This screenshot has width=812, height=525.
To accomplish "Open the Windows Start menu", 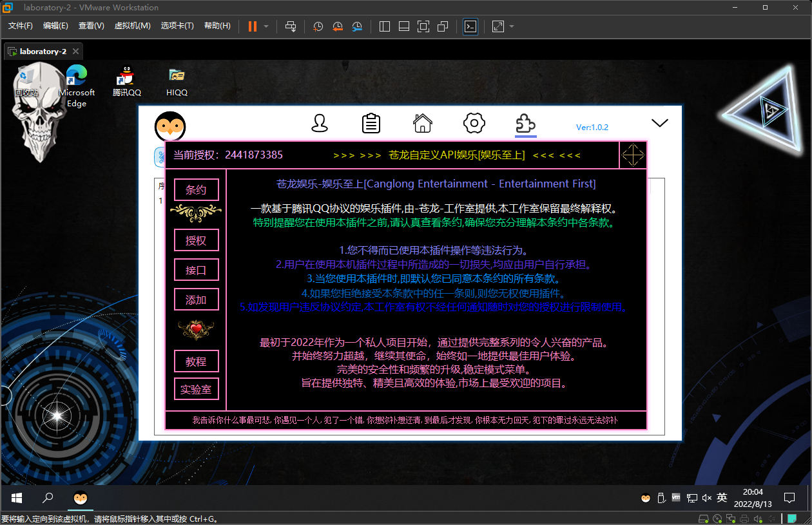I will 17,498.
